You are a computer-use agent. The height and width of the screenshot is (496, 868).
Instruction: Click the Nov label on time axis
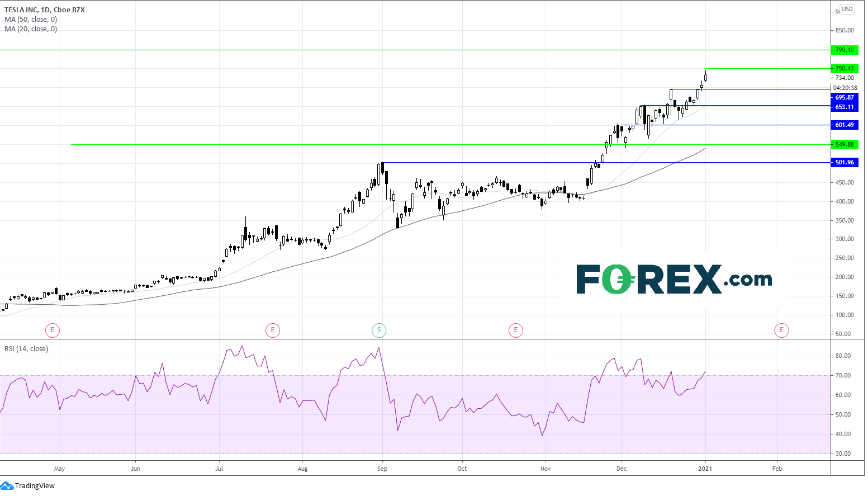pos(546,469)
